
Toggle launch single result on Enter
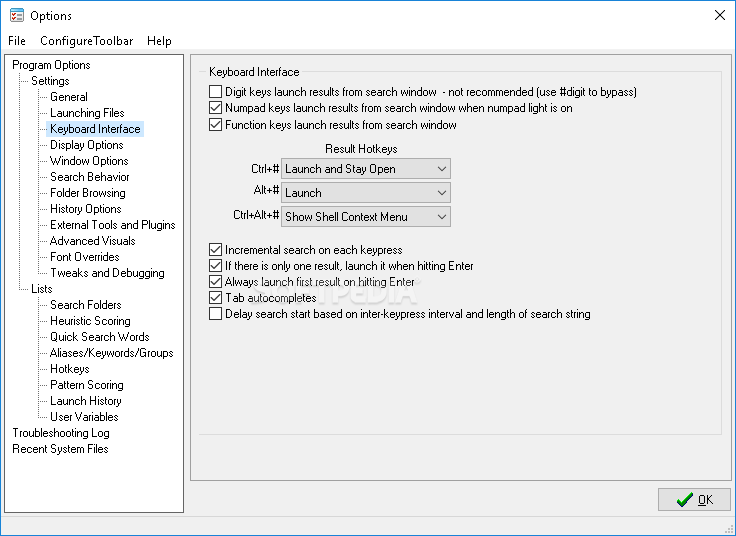click(215, 266)
